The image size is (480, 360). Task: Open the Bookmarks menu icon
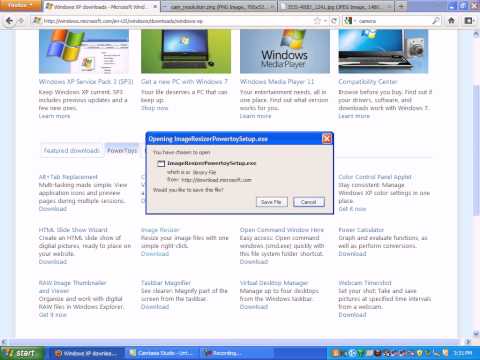tap(469, 21)
